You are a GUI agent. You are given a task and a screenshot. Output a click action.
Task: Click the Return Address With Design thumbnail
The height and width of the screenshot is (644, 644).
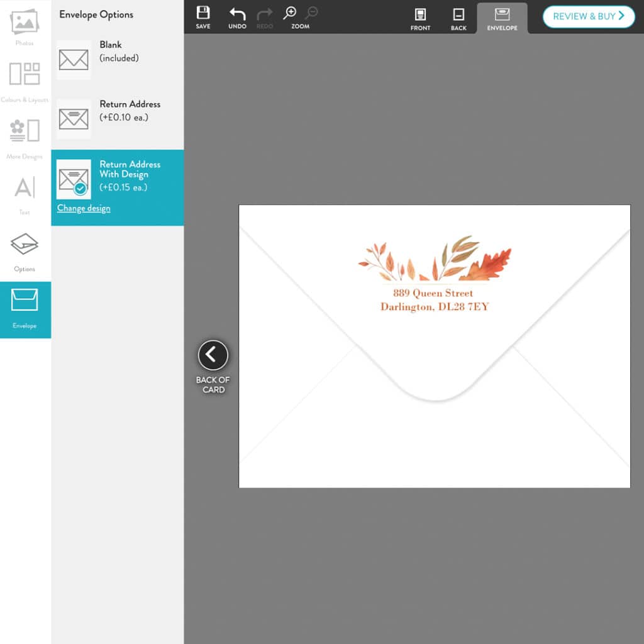pyautogui.click(x=73, y=178)
